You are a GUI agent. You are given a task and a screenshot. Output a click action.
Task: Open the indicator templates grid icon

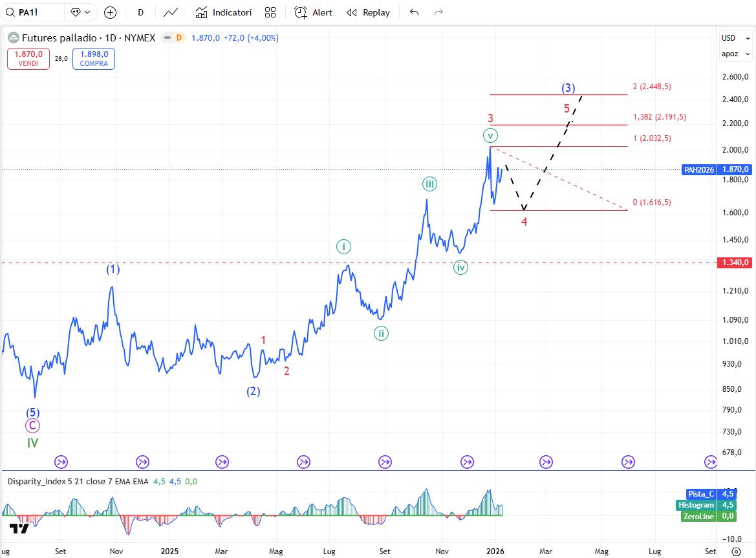coord(270,12)
